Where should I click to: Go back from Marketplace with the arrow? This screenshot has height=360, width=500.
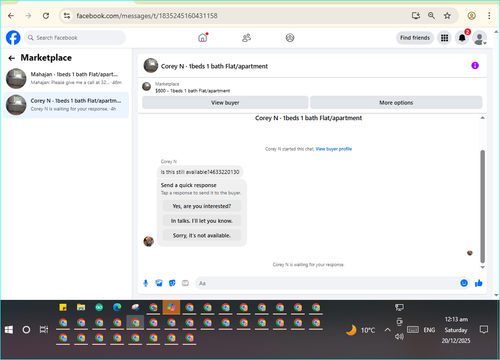(12, 58)
